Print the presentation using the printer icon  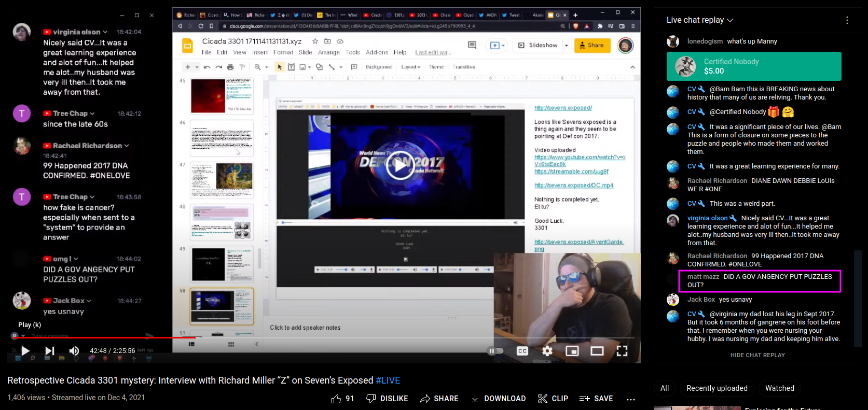click(x=230, y=67)
